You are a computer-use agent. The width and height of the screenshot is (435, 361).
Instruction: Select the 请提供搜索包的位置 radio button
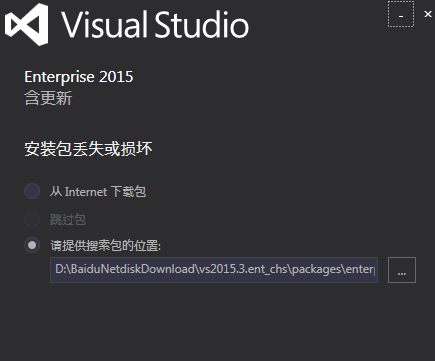(32, 245)
